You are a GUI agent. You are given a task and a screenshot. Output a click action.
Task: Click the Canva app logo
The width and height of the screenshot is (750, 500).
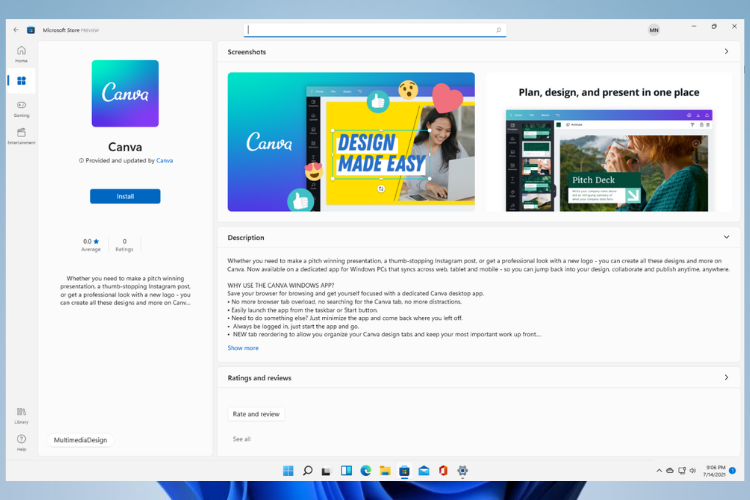pyautogui.click(x=125, y=93)
